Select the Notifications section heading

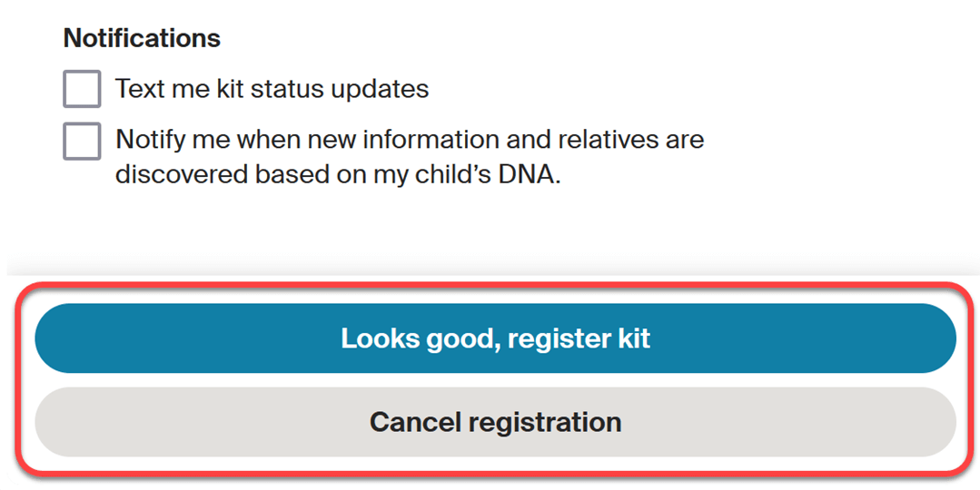click(x=142, y=38)
